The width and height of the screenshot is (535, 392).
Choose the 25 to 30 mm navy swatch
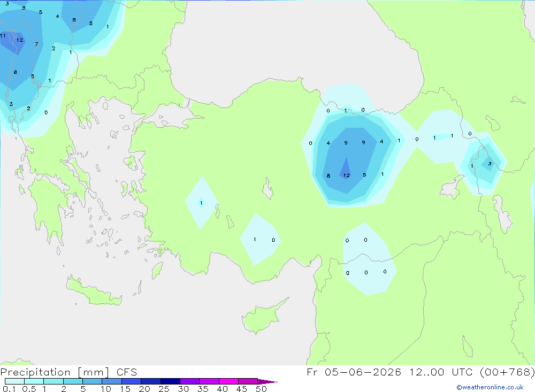[170, 381]
